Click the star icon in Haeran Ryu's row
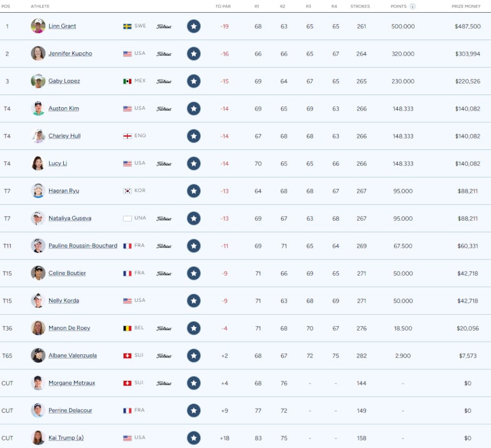The width and height of the screenshot is (491, 448). click(194, 191)
